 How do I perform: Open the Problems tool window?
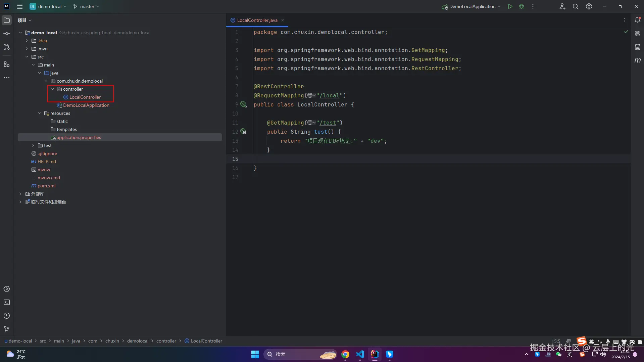pos(7,316)
